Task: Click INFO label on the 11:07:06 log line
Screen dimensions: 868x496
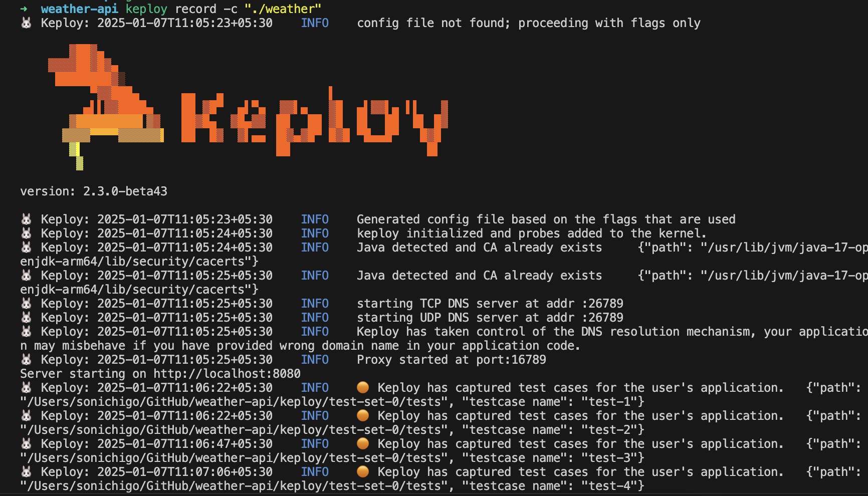Action: coord(315,472)
